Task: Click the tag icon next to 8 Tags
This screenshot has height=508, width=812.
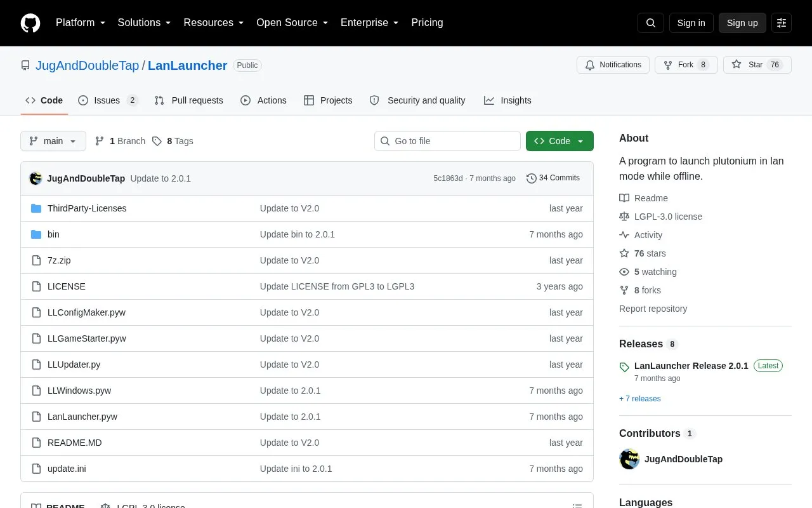Action: click(x=157, y=141)
